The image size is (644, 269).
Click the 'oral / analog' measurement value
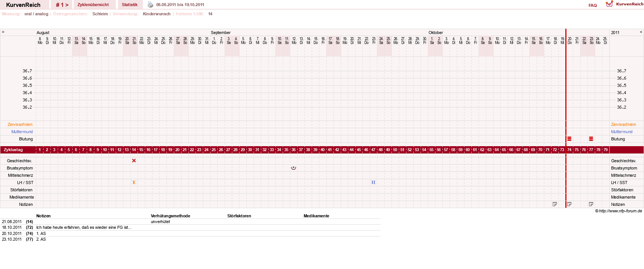[36, 14]
